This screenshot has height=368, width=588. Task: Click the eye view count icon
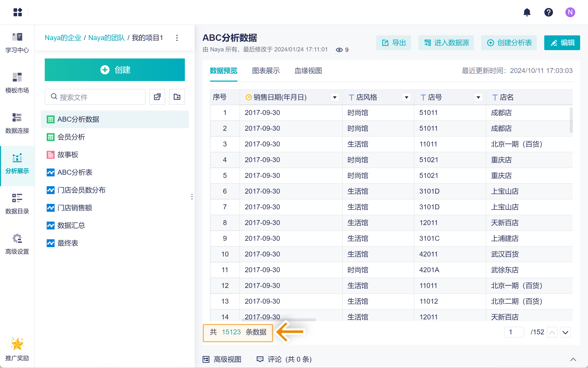coord(339,50)
